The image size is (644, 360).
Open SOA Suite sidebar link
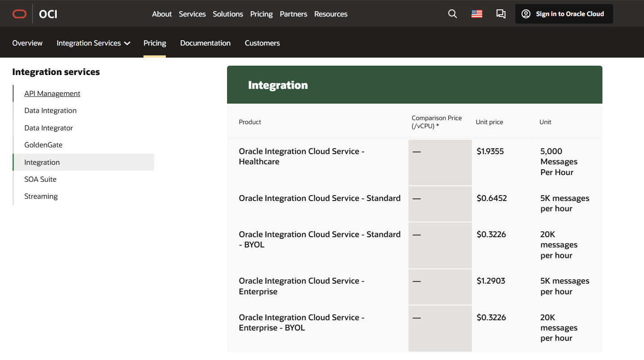(40, 179)
